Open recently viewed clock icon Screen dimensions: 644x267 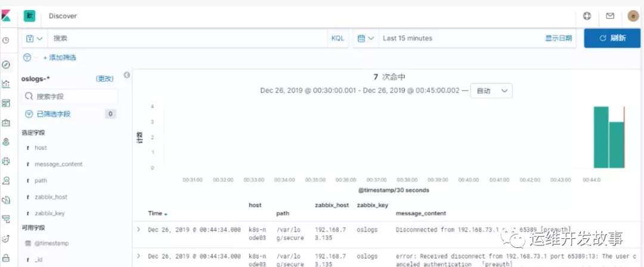[x=6, y=41]
